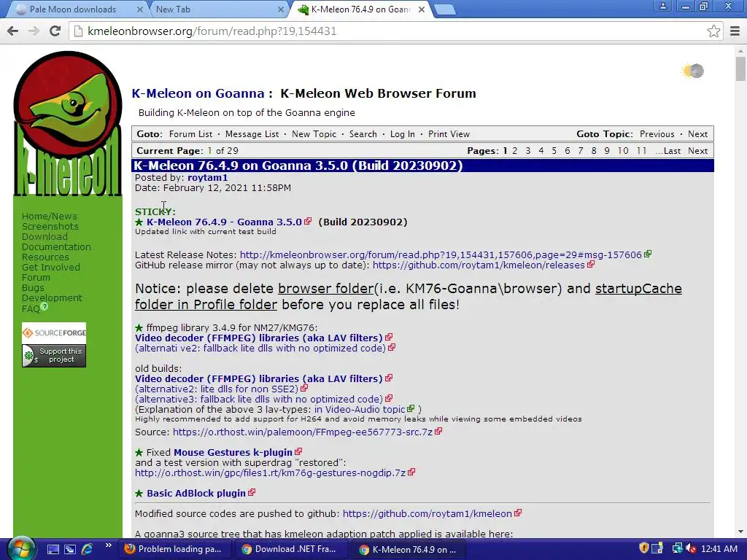Click K-Meleon on Goanna heading link
Screen dimensions: 747x560
coord(198,93)
